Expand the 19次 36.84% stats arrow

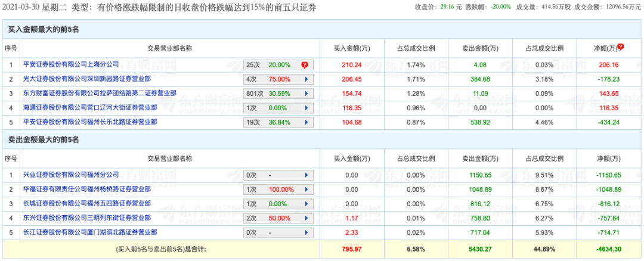click(306, 122)
